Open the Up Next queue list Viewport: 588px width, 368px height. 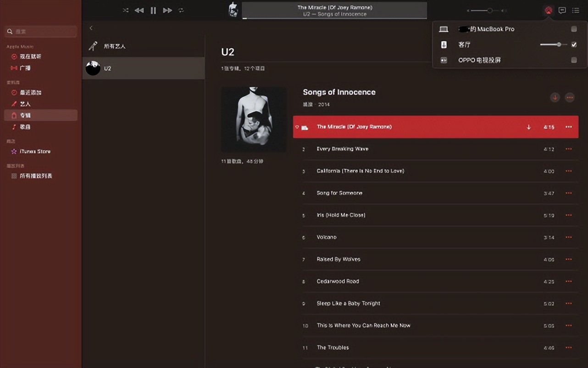(x=576, y=10)
